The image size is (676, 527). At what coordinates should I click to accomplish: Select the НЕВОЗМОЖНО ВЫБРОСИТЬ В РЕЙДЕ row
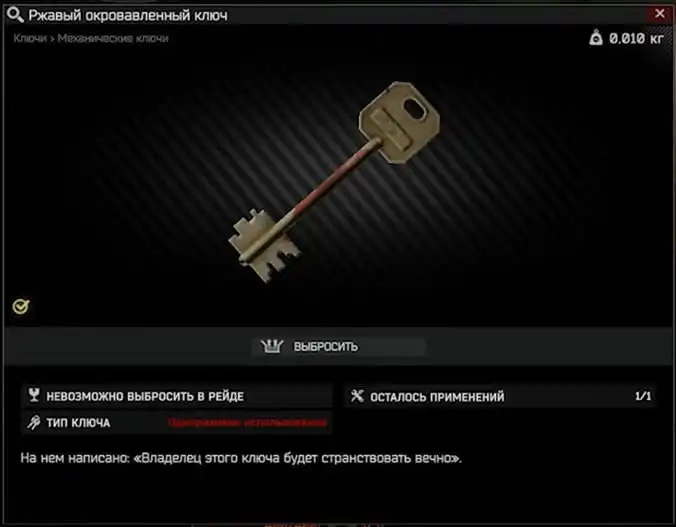(x=177, y=396)
